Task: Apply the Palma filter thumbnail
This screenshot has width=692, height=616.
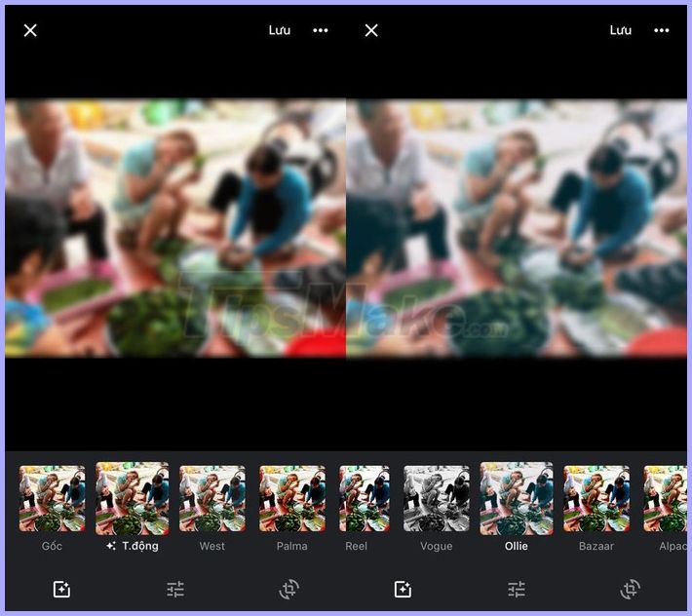Action: click(x=292, y=499)
